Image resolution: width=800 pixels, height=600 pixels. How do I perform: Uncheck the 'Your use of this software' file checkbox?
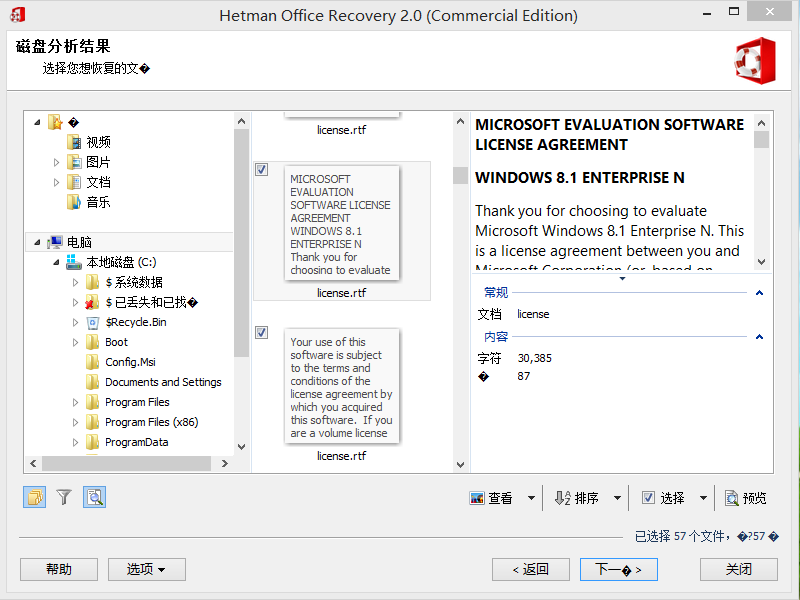(261, 333)
